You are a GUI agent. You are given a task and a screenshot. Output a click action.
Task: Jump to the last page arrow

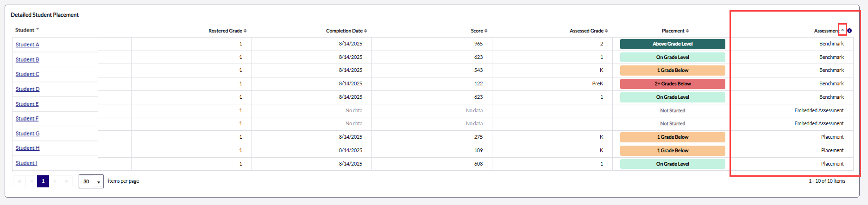tap(67, 181)
